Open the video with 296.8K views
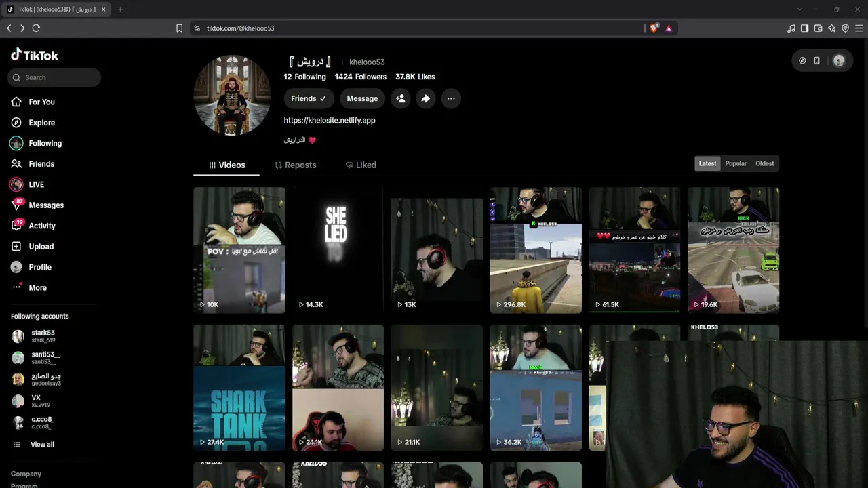This screenshot has height=488, width=868. coord(536,250)
